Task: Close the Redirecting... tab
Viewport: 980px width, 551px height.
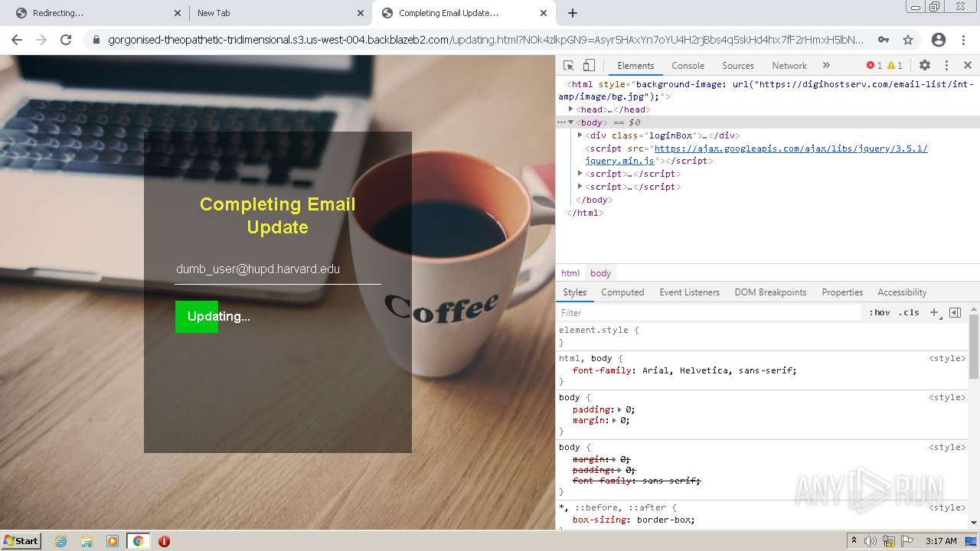Action: tap(178, 13)
